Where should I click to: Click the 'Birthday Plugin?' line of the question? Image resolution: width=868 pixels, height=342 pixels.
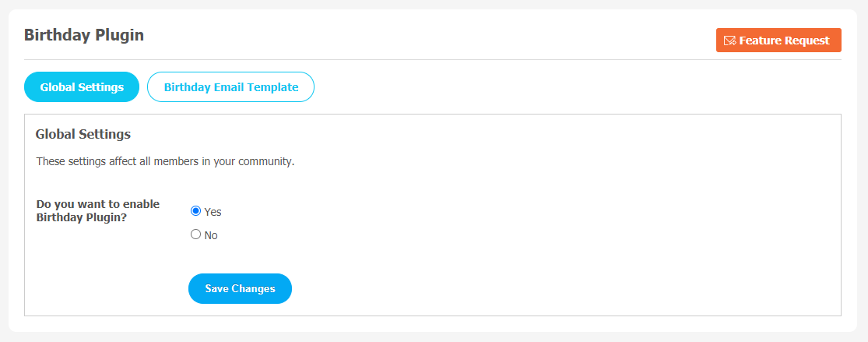click(82, 218)
